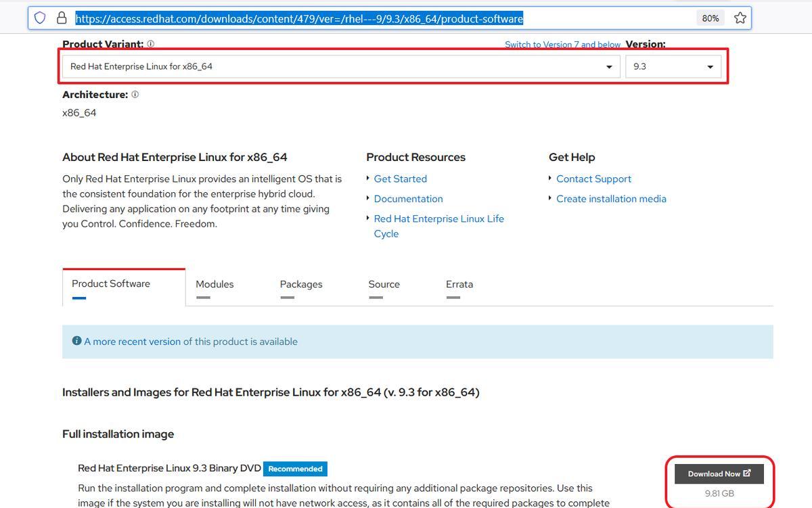Bookmark this page with the star icon
This screenshot has width=812, height=508.
(740, 18)
